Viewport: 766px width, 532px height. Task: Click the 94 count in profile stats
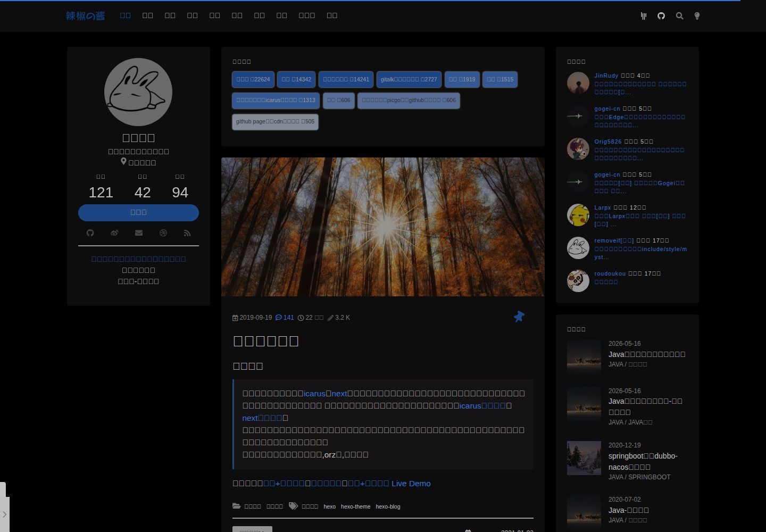(180, 193)
